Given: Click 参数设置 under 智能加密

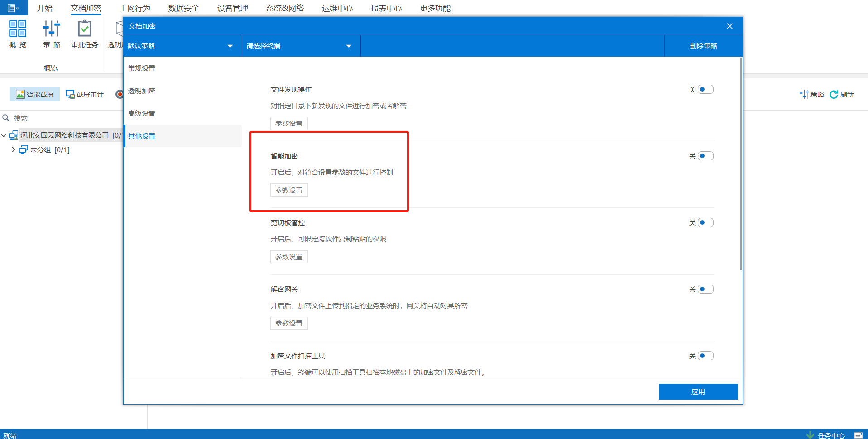Looking at the screenshot, I should pyautogui.click(x=289, y=190).
